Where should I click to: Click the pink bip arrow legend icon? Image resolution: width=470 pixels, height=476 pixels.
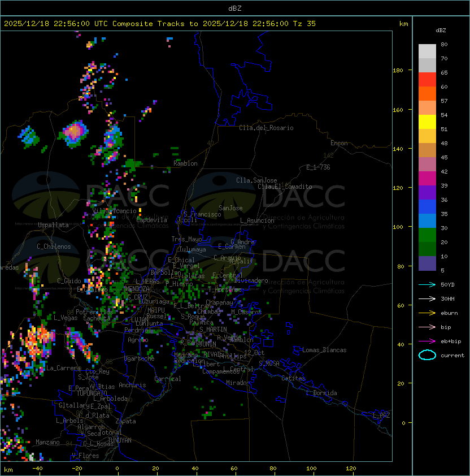[427, 327]
